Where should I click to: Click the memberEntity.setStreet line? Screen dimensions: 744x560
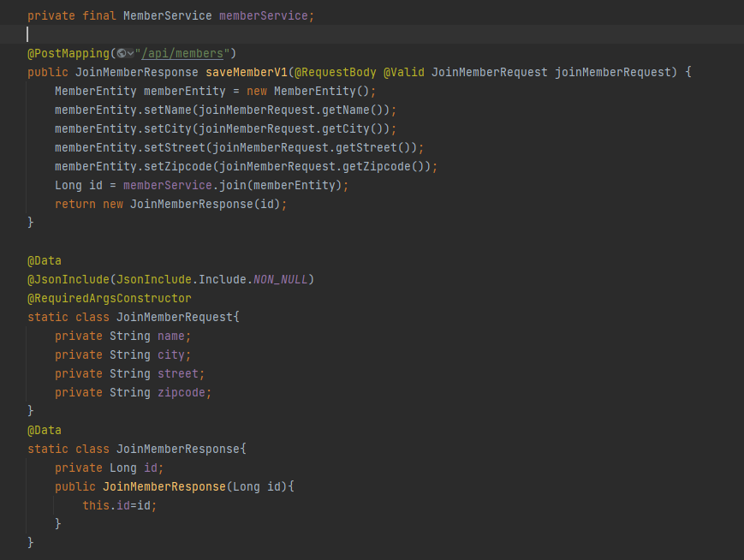pyautogui.click(x=239, y=147)
